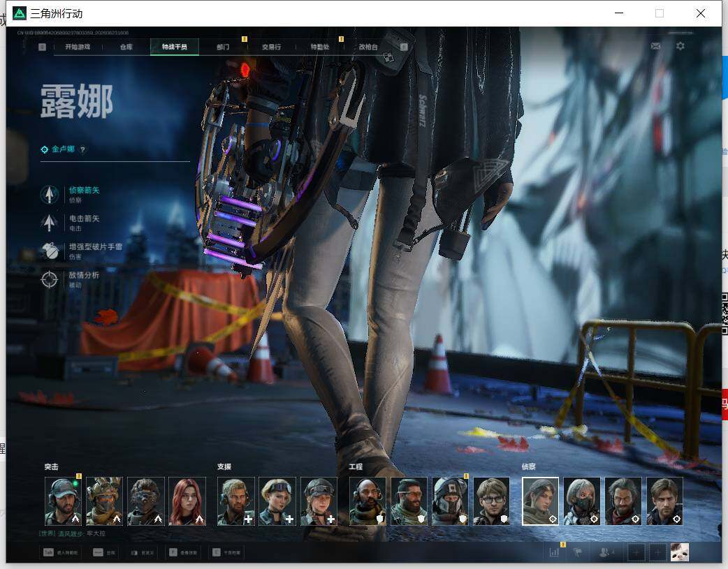Click the 敌情分析 skill name text
This screenshot has width=728, height=569.
point(84,275)
